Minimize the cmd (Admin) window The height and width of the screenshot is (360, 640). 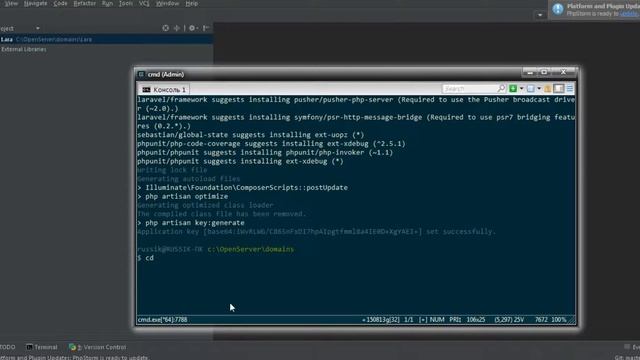point(530,72)
